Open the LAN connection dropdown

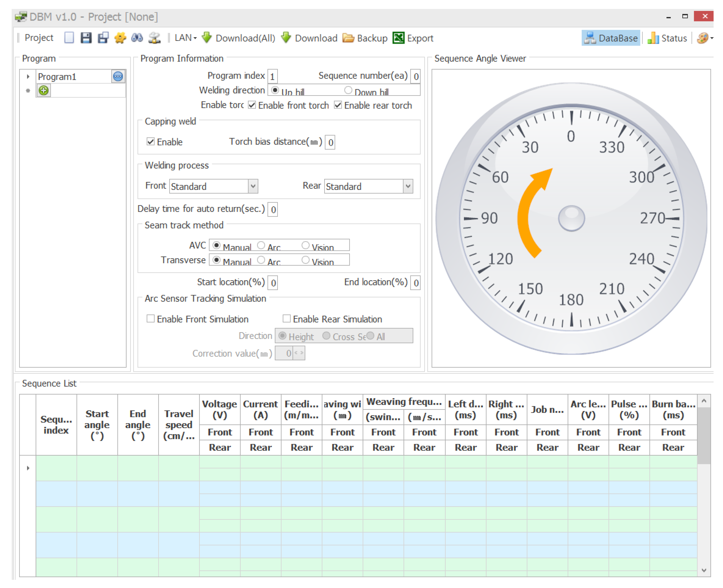(x=185, y=38)
